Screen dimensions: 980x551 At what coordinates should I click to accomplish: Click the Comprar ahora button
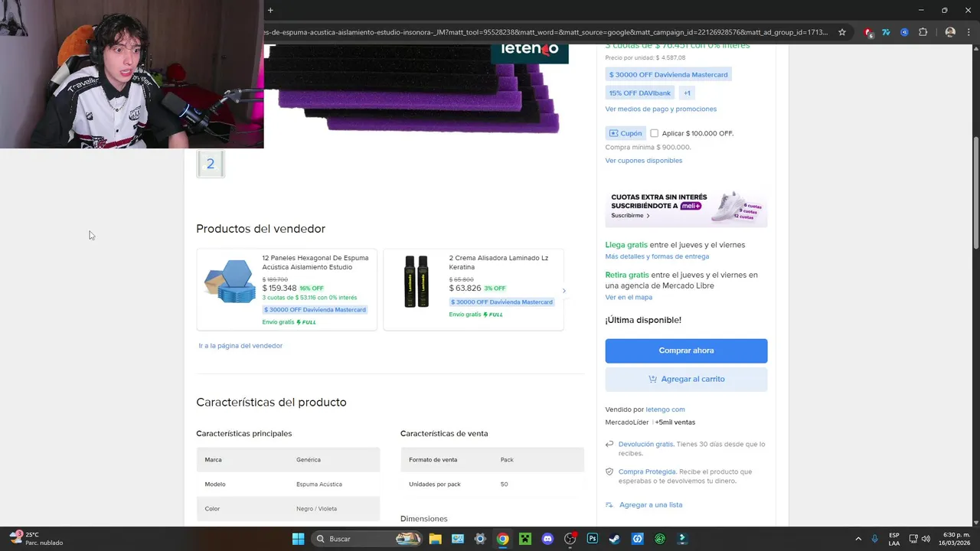point(686,350)
